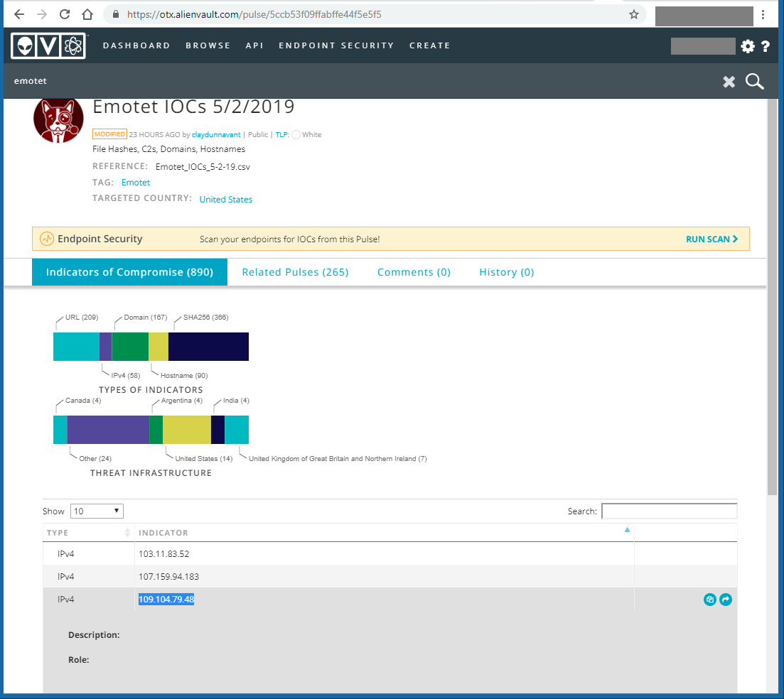Click the browser forward arrow
784x699 pixels.
42,14
